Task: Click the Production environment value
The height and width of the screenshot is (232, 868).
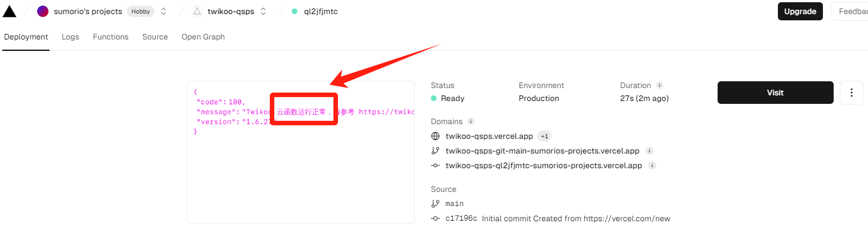Action: pos(539,98)
